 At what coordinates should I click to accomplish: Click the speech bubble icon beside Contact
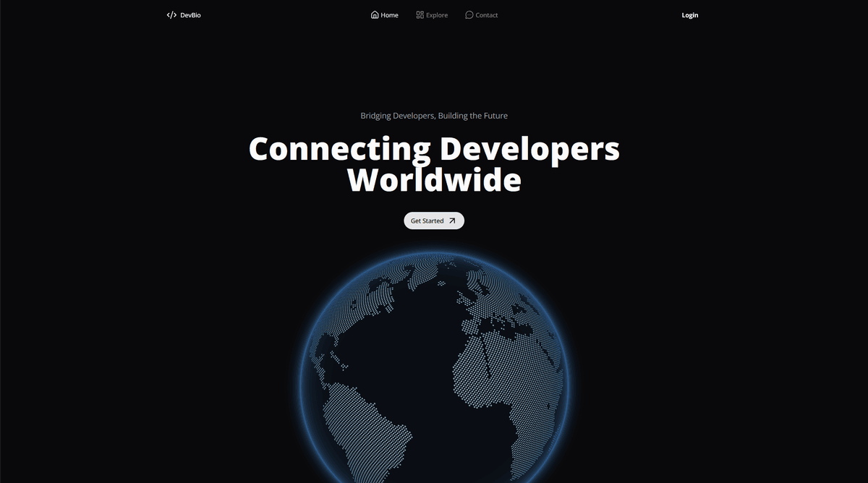[x=469, y=14]
